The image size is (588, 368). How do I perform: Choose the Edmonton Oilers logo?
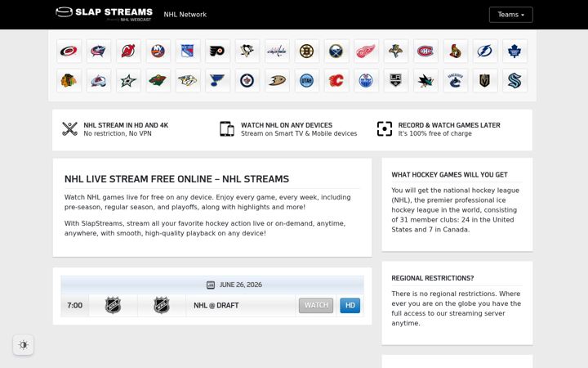tap(366, 80)
